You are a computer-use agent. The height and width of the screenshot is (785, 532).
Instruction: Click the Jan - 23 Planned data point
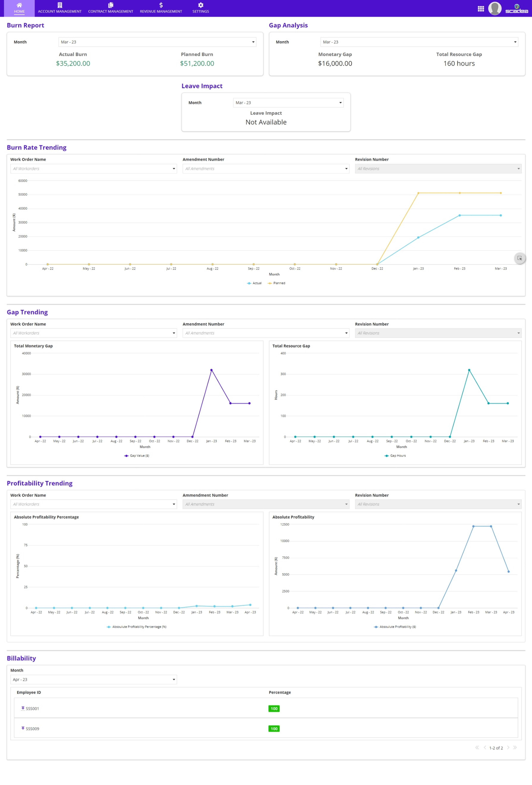coord(418,193)
